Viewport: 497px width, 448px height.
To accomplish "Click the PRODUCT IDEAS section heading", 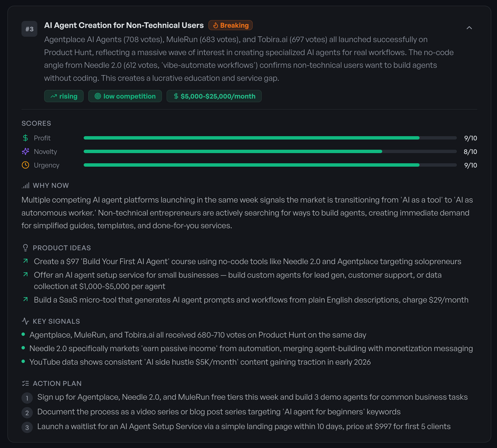I will pyautogui.click(x=62, y=248).
